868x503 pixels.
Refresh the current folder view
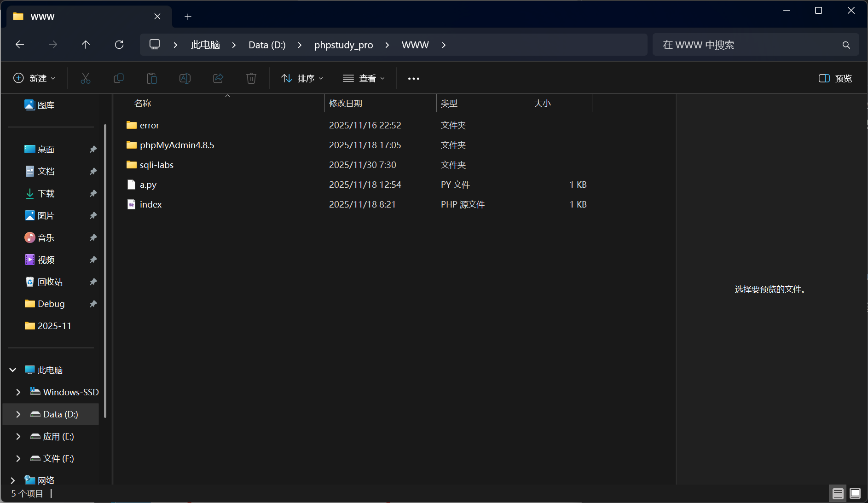119,45
